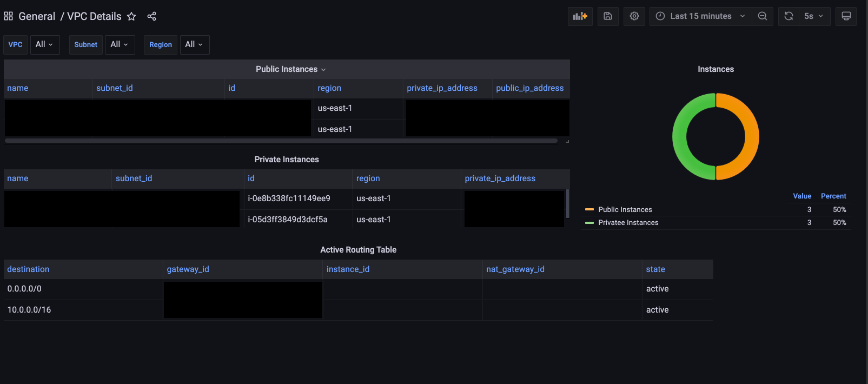
Task: Open dashboard settings gear
Action: (634, 16)
